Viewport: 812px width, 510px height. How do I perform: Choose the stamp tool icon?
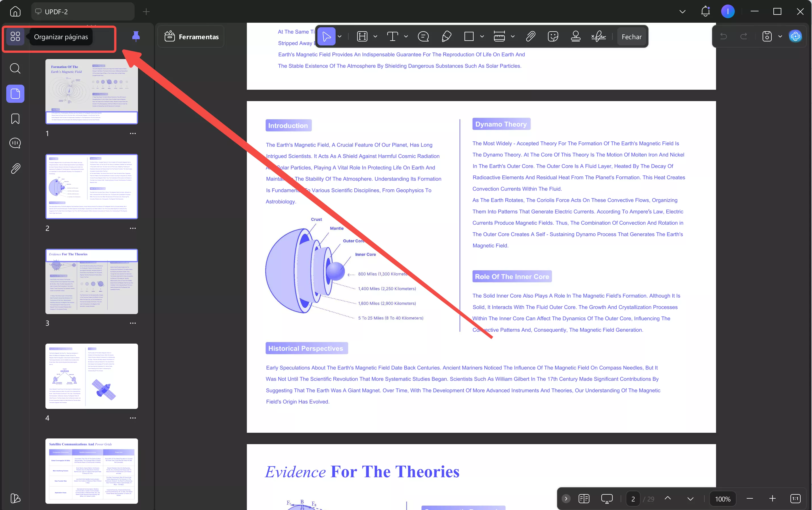click(x=575, y=36)
